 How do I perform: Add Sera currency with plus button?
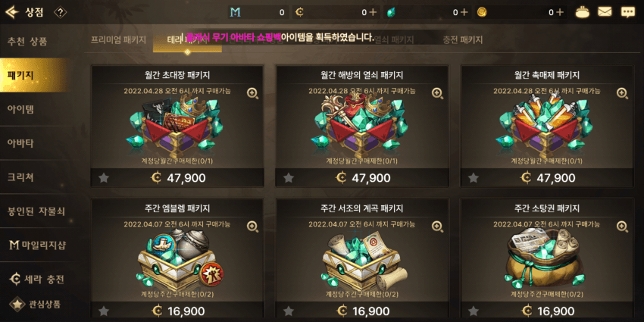click(x=373, y=12)
